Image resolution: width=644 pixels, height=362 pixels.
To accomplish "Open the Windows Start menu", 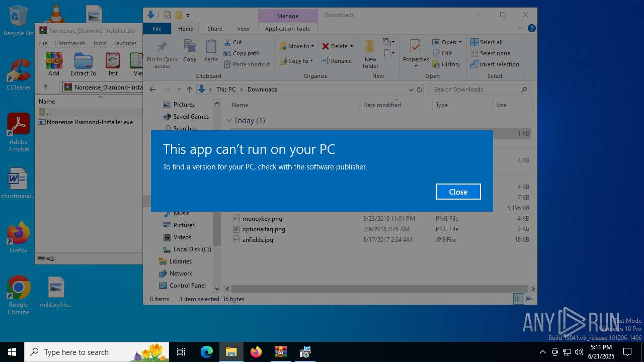I will coord(12,352).
